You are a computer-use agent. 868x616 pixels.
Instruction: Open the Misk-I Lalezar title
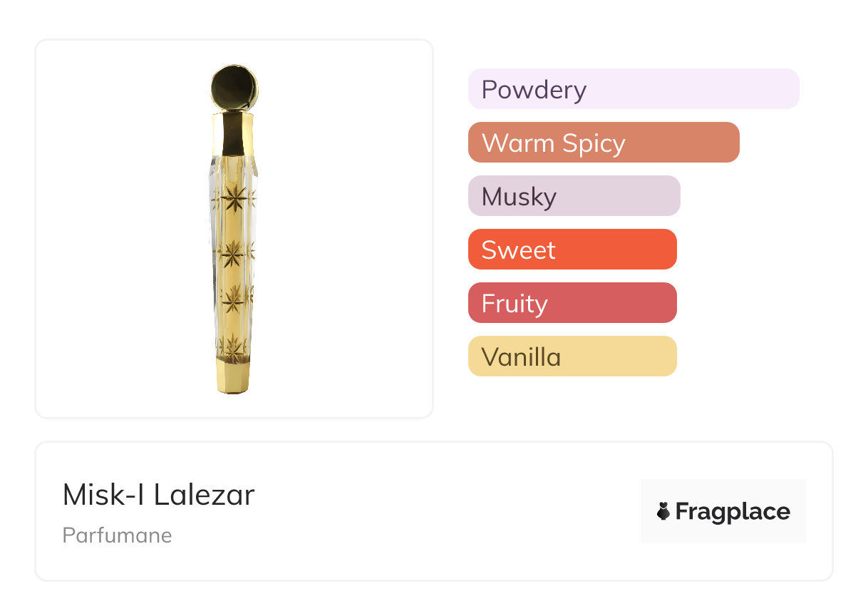158,495
